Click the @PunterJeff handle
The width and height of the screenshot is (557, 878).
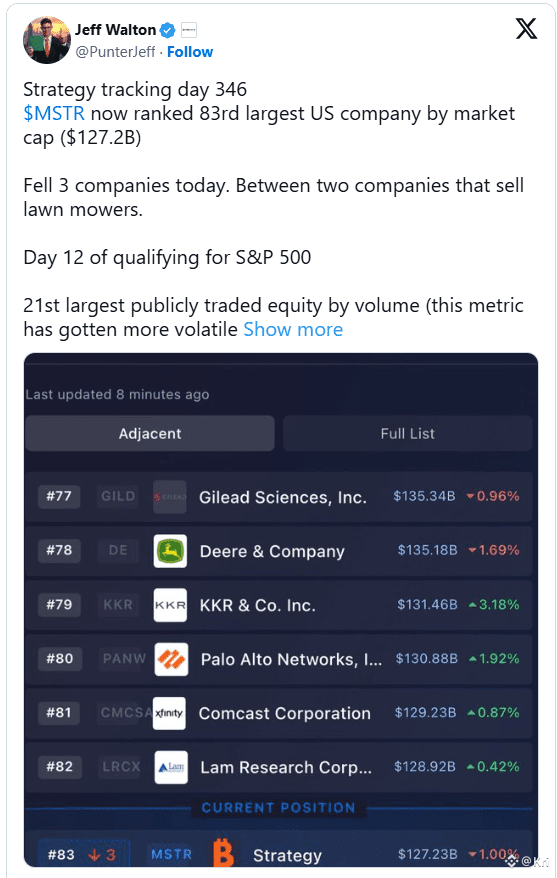tap(115, 52)
